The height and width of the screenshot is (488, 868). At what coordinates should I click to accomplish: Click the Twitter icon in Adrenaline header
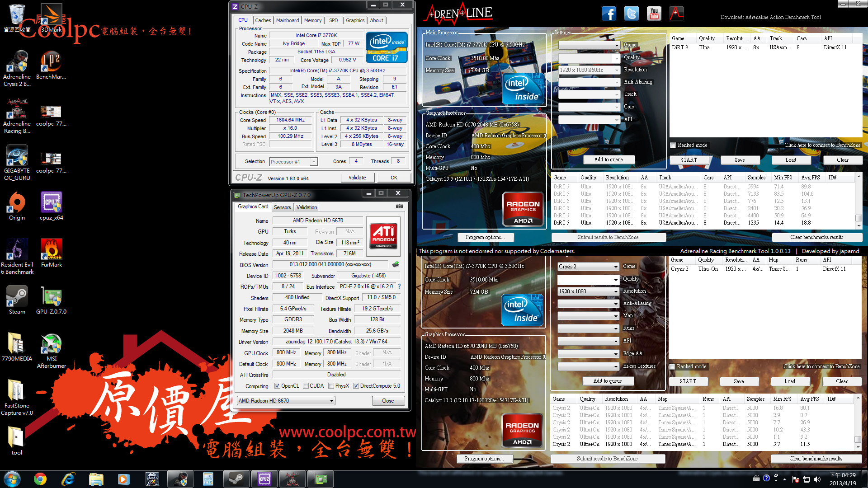pos(632,14)
